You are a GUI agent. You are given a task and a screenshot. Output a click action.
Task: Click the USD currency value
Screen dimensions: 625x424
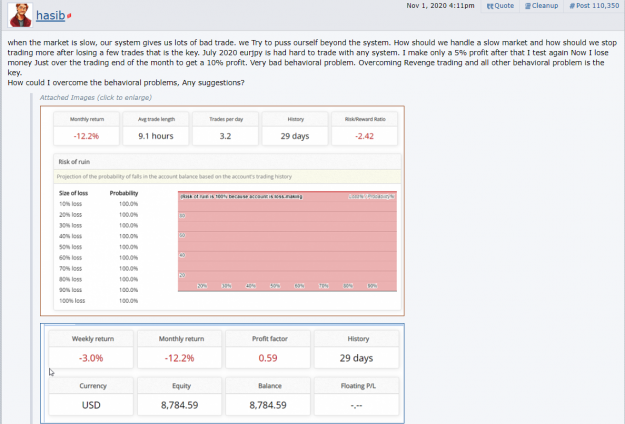point(91,405)
